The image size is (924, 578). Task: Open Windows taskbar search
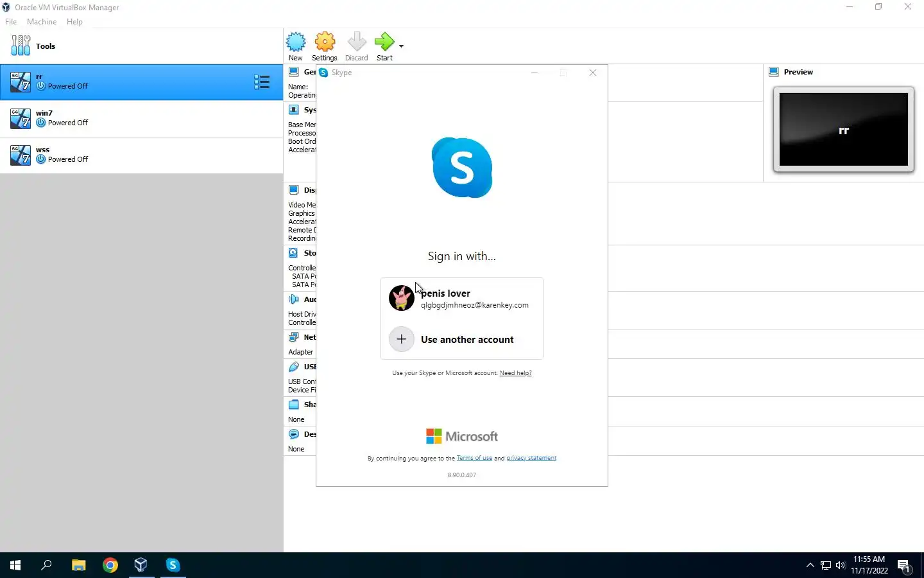coord(46,565)
